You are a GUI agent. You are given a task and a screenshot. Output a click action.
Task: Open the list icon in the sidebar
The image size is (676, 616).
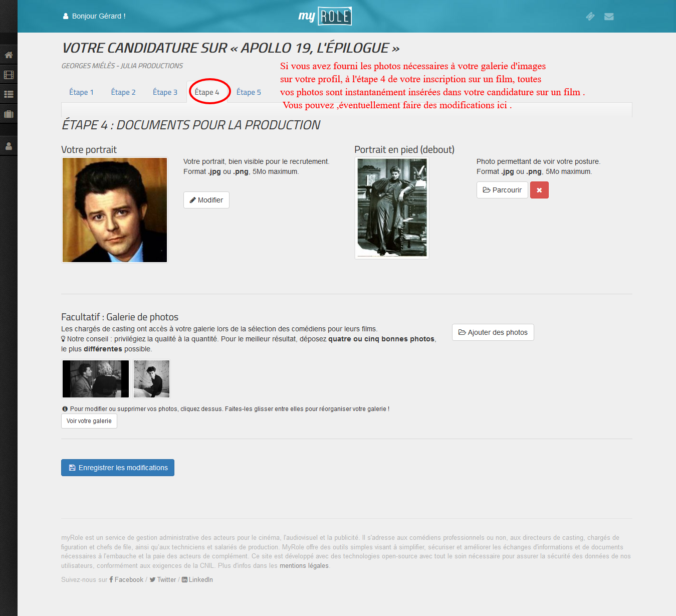click(9, 94)
